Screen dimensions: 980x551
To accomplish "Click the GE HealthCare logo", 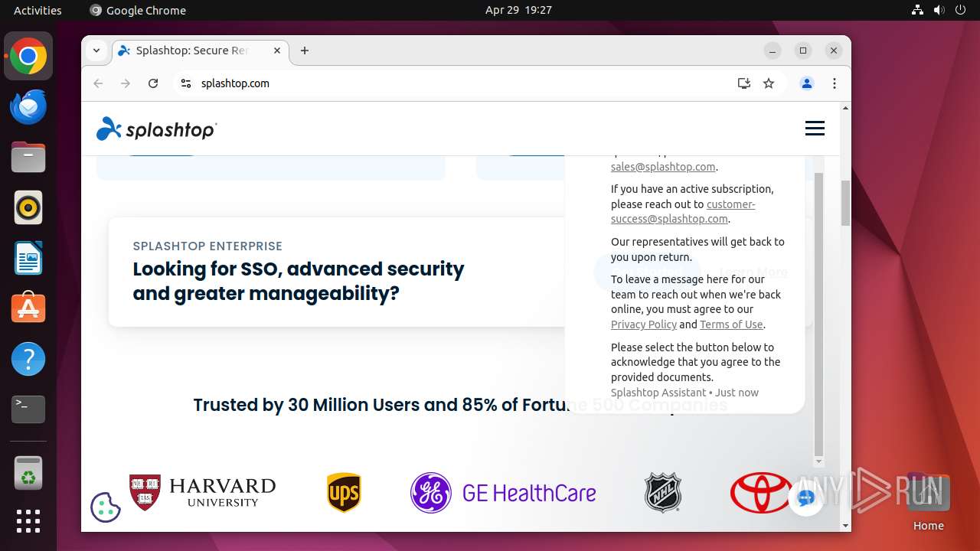I will pyautogui.click(x=503, y=492).
